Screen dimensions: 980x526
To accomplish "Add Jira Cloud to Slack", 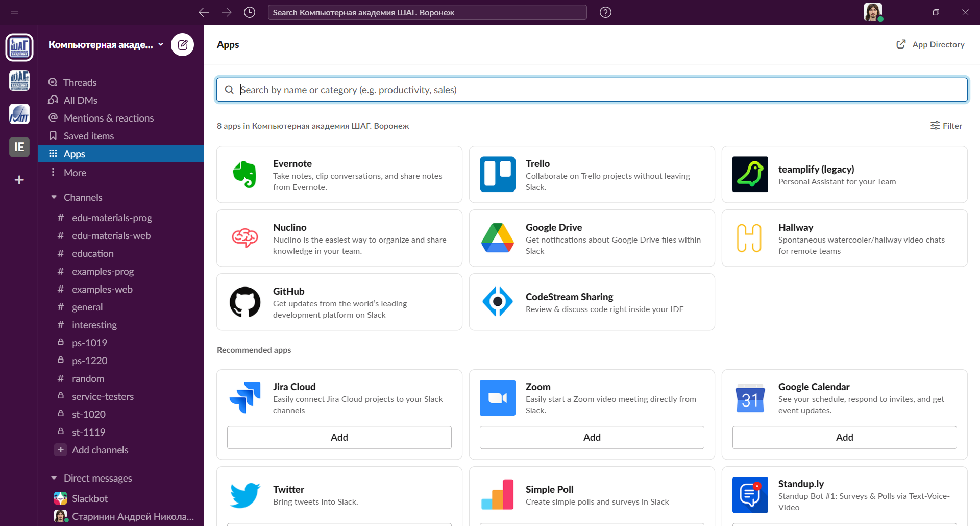I will click(339, 437).
